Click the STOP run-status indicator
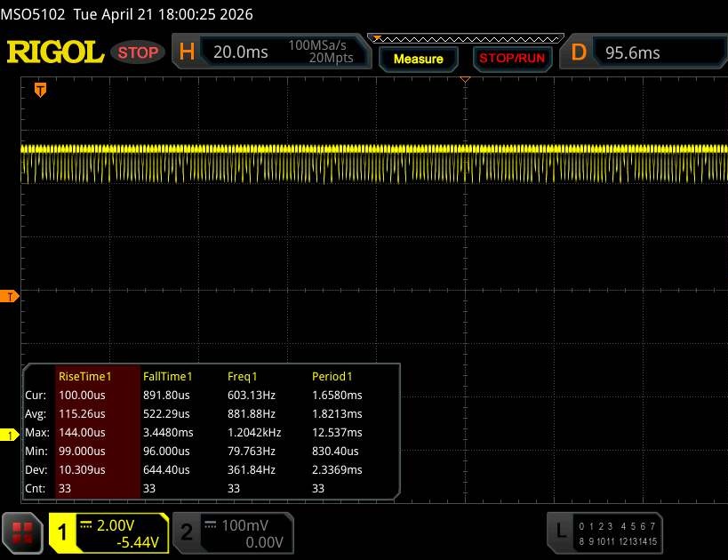The image size is (728, 560). pos(138,52)
